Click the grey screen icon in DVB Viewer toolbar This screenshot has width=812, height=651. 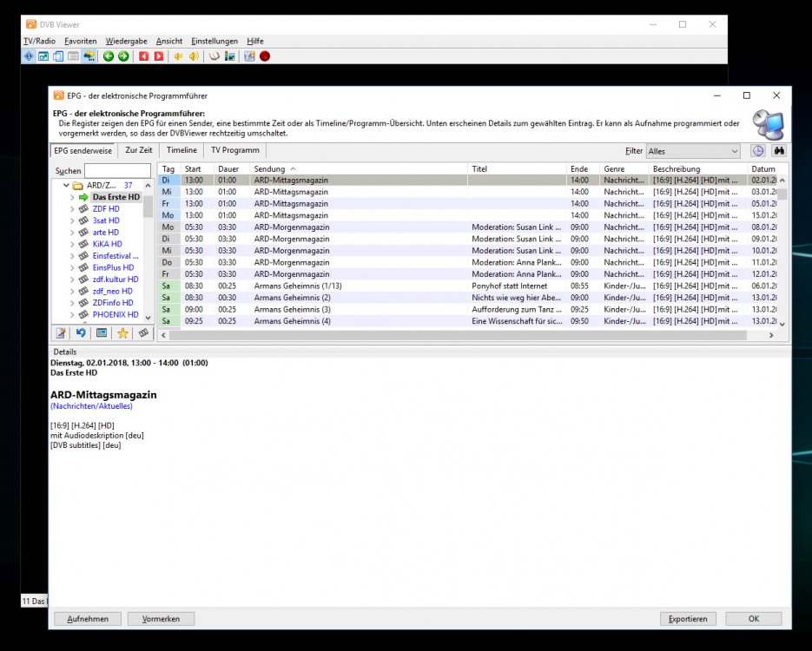74,56
